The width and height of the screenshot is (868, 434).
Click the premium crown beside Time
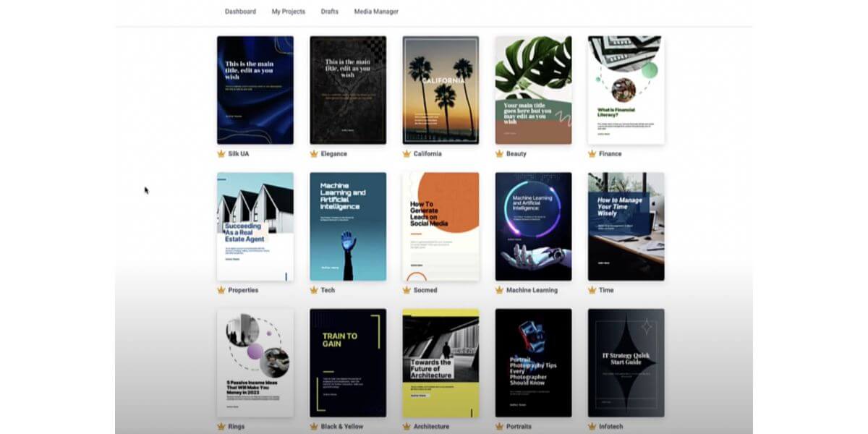[590, 290]
